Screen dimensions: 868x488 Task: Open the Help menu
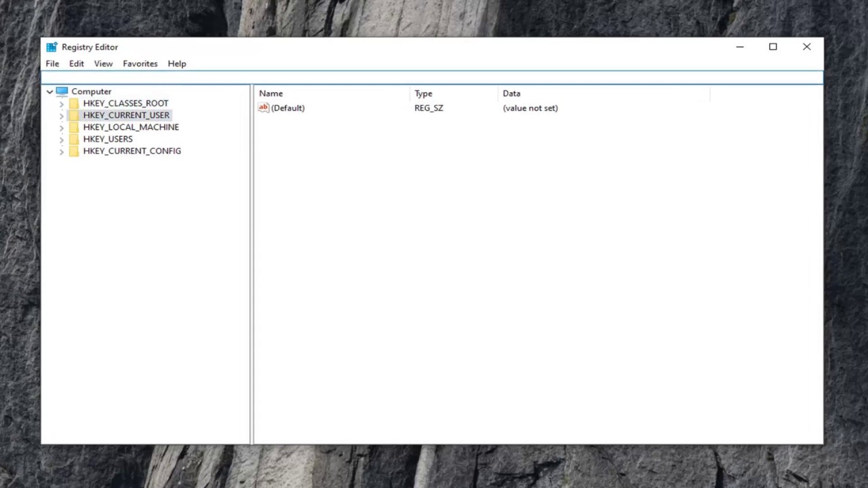[x=177, y=64]
